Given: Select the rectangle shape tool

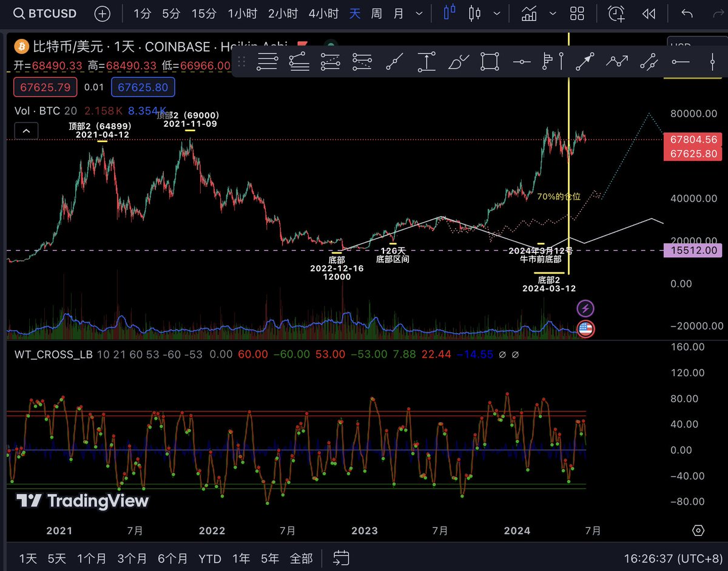Looking at the screenshot, I should [490, 61].
